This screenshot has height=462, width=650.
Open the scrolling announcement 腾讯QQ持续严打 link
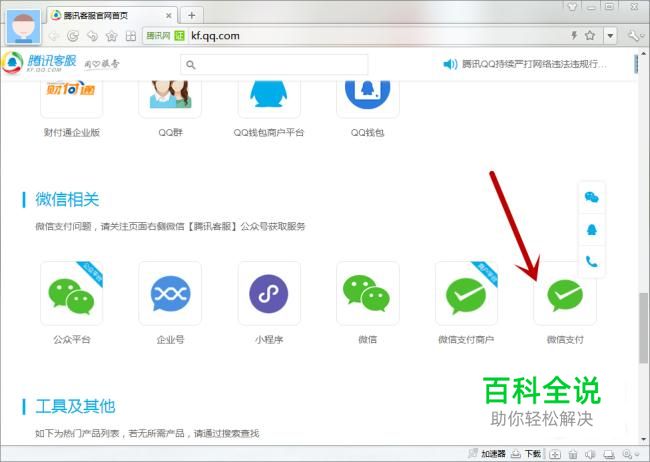[534, 64]
